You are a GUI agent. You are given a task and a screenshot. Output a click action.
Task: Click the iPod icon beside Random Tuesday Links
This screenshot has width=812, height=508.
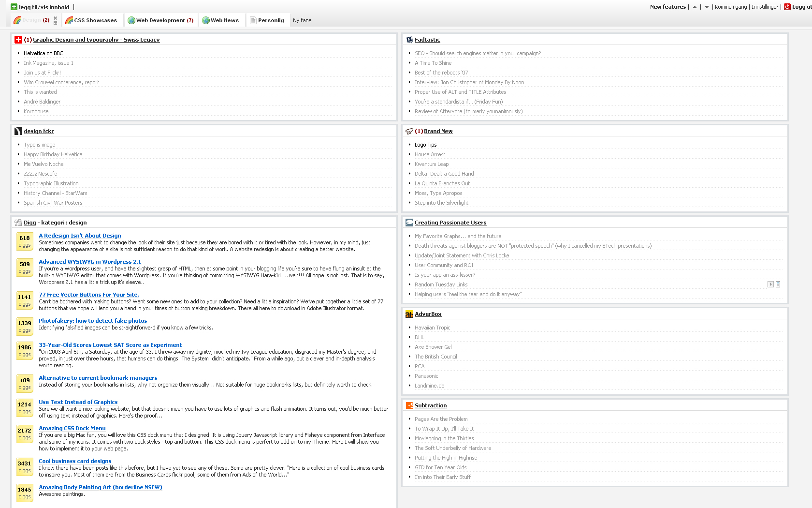coord(778,284)
